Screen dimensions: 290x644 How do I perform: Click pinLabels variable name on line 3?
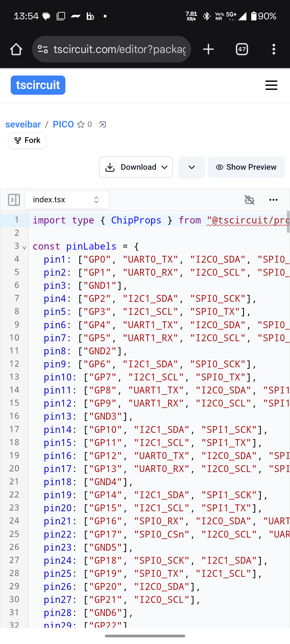pyautogui.click(x=91, y=246)
